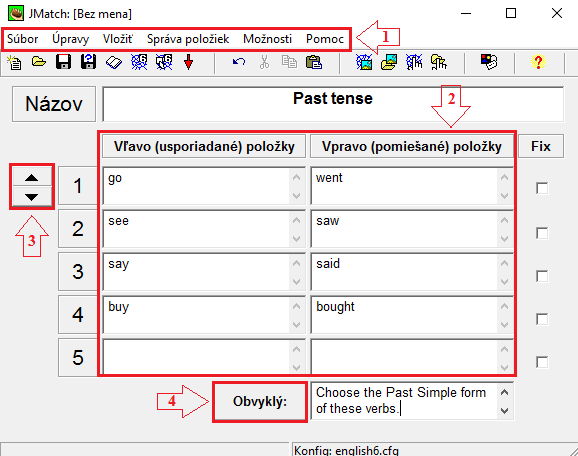The image size is (578, 456).
Task: Save the exercise using the floppy disk icon
Action: click(63, 62)
